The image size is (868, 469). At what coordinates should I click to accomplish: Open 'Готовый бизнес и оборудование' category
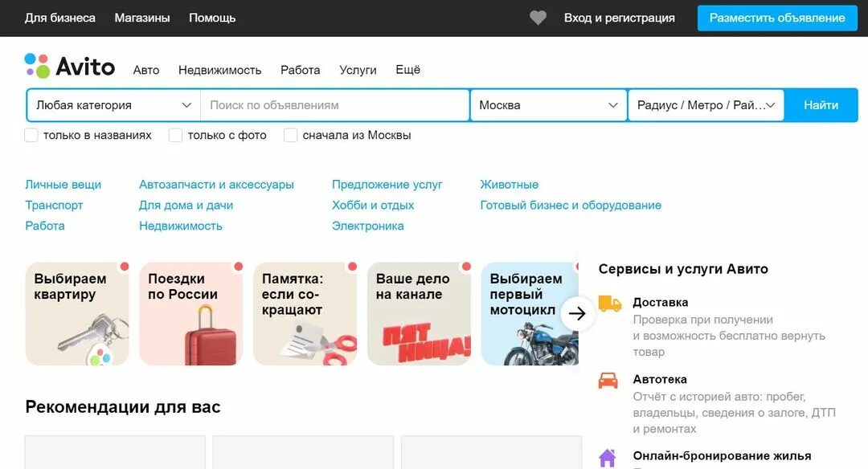point(571,206)
